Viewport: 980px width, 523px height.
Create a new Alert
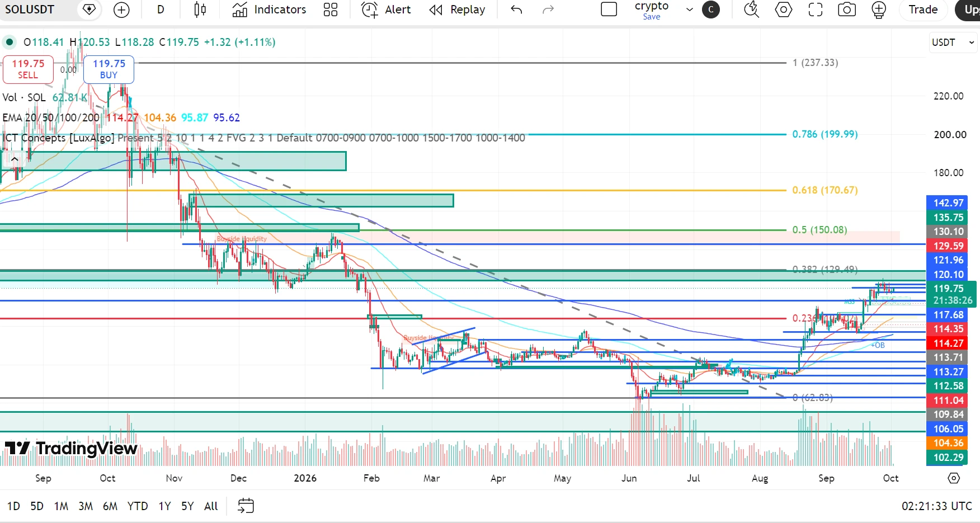click(386, 10)
